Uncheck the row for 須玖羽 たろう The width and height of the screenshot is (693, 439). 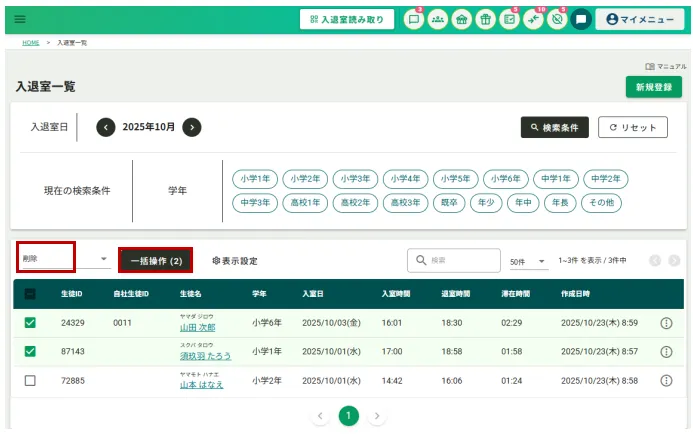coord(30,352)
